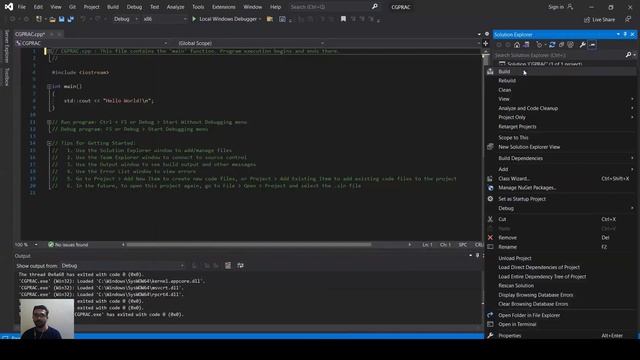This screenshot has height=360, width=640.
Task: Open the Solution Explorer window options dropdown
Action: (618, 34)
